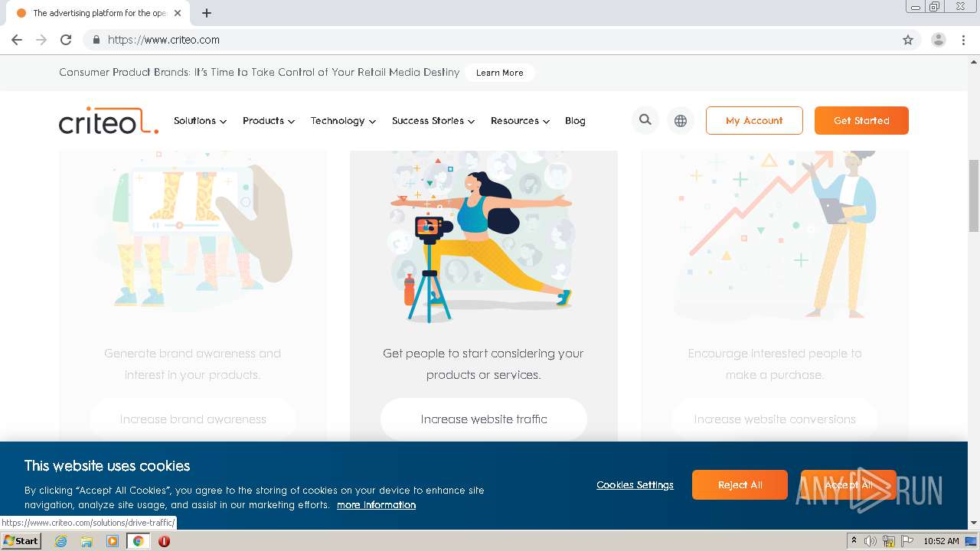Screen dimensions: 980x551
Task: Click the volume speaker tray icon
Action: [871, 541]
